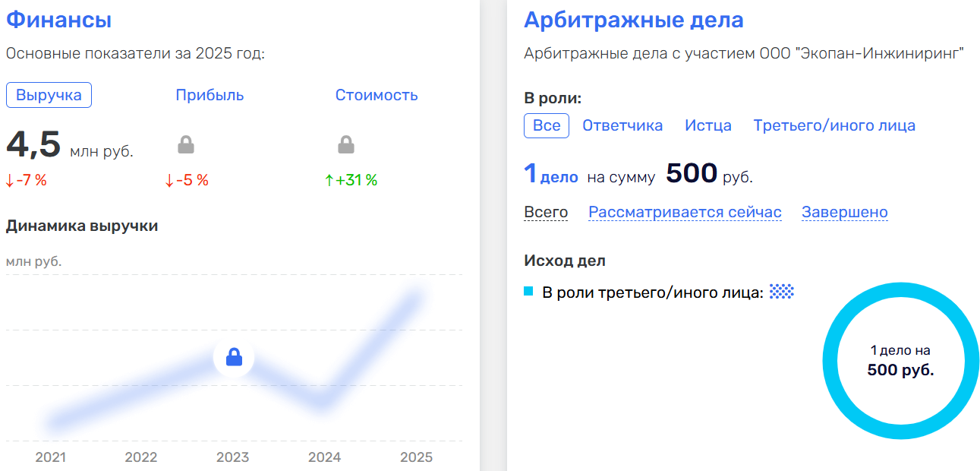The image size is (980, 471).
Task: Click the 2025 axis label
Action: tap(416, 457)
